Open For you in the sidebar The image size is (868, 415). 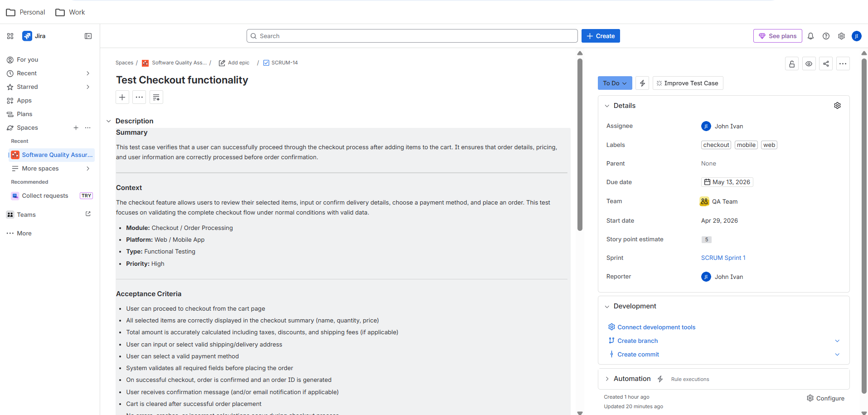coord(49,59)
